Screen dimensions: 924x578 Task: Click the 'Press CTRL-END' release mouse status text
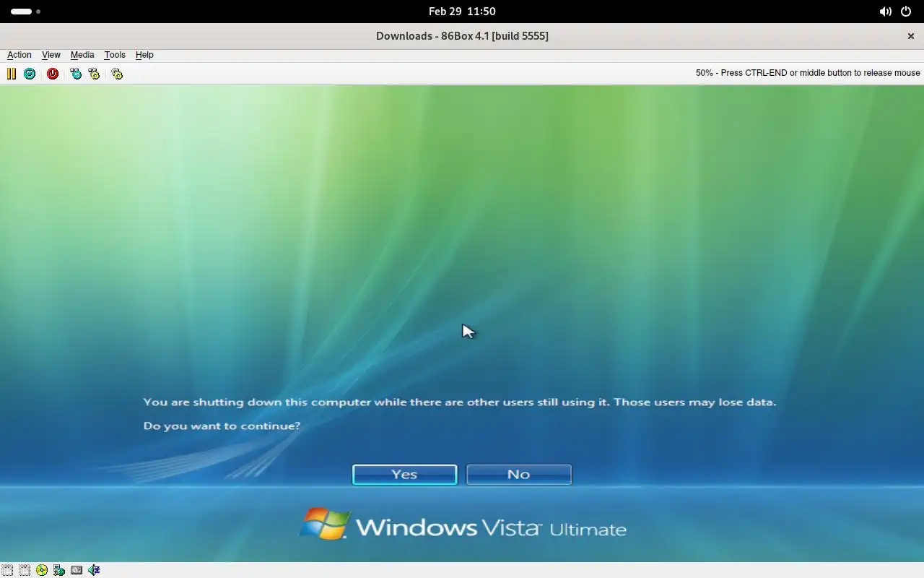[808, 73]
